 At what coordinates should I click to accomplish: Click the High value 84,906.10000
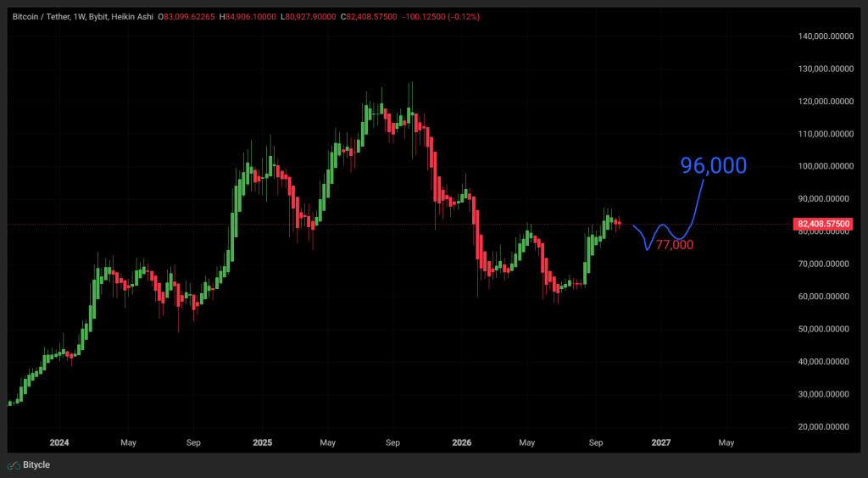point(250,17)
